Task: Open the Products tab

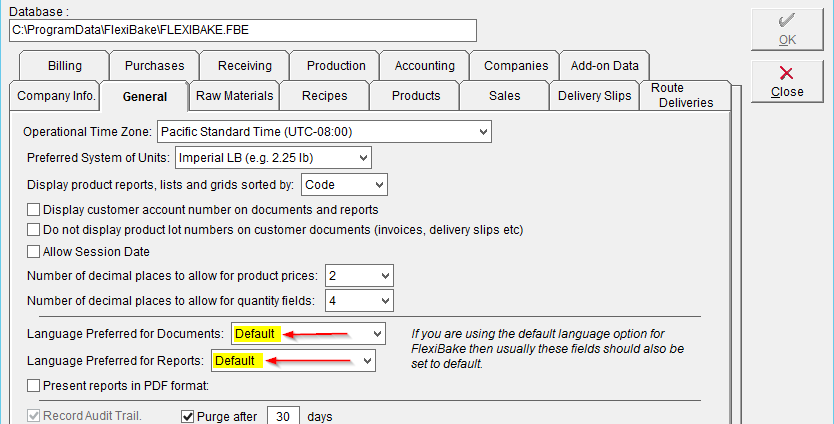Action: (415, 96)
